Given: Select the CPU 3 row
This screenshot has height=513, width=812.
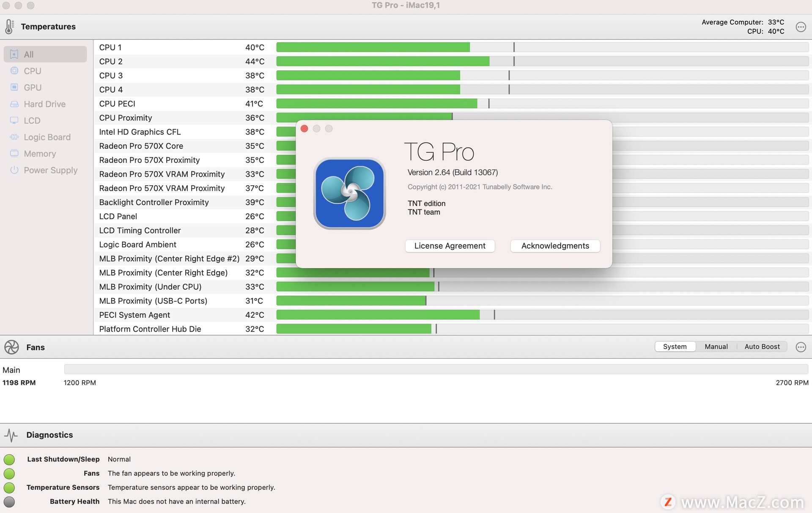Looking at the screenshot, I should point(453,75).
